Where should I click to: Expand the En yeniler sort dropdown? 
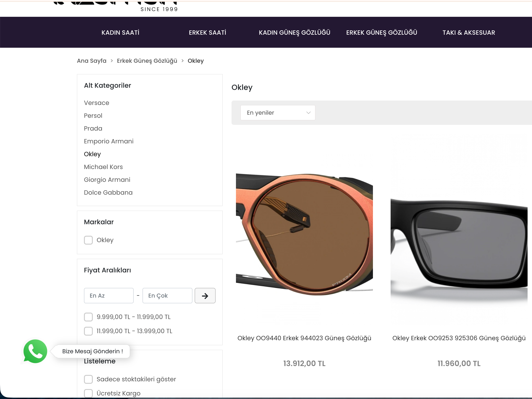[x=278, y=113]
